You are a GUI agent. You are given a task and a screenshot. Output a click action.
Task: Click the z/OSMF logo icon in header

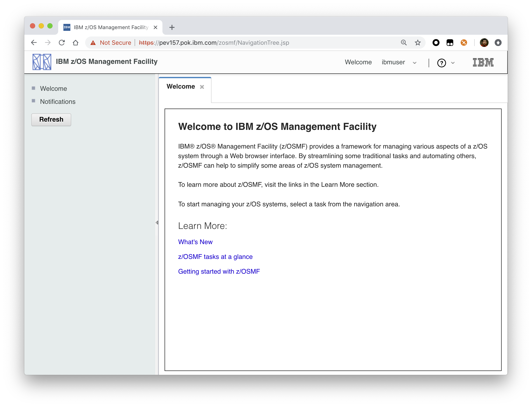point(42,62)
